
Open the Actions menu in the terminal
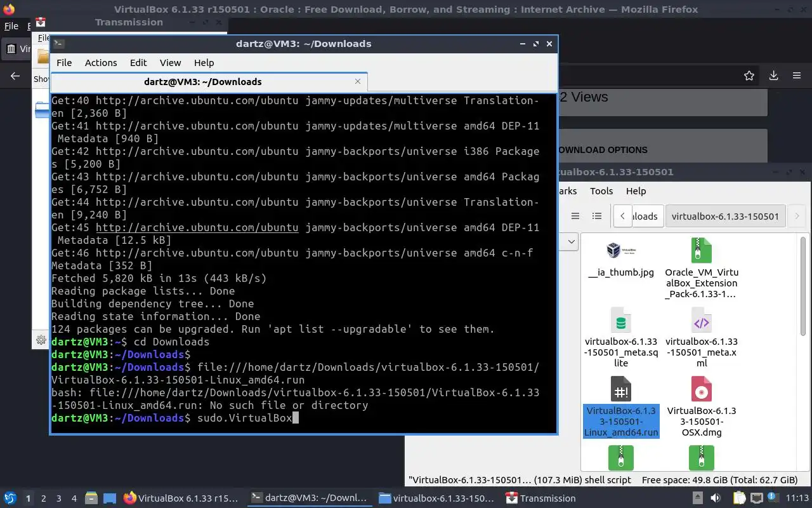coord(101,63)
